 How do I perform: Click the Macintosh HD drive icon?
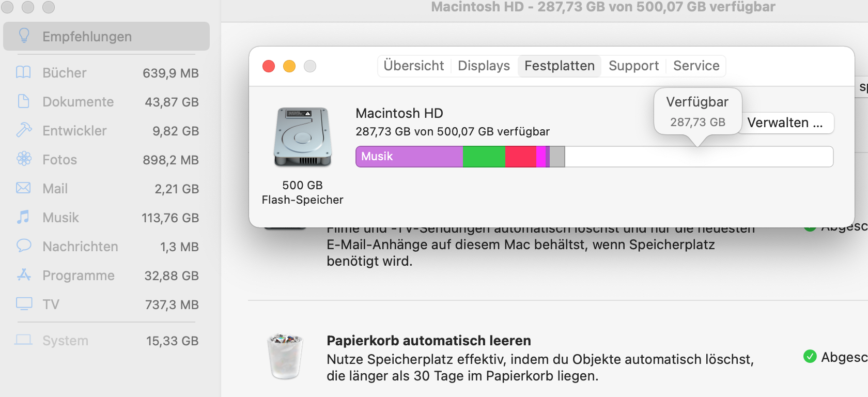pyautogui.click(x=302, y=137)
